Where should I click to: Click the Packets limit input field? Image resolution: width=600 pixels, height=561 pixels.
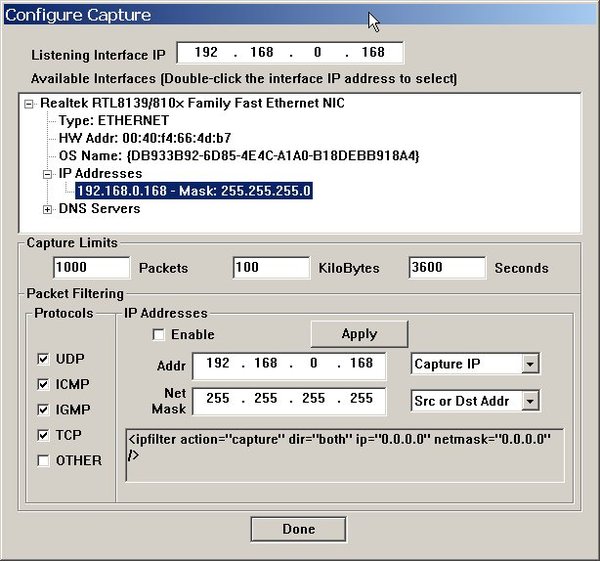[x=91, y=268]
